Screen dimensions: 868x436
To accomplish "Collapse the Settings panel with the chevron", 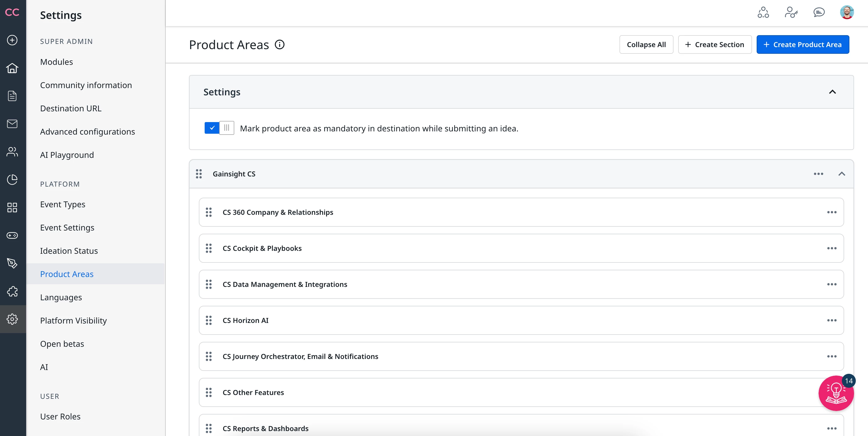I will tap(832, 92).
